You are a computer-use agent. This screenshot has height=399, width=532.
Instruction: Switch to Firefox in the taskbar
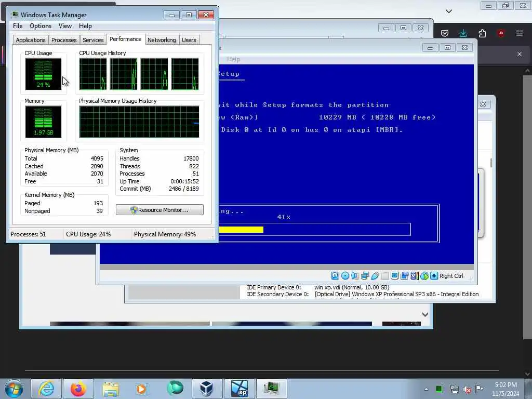click(78, 389)
